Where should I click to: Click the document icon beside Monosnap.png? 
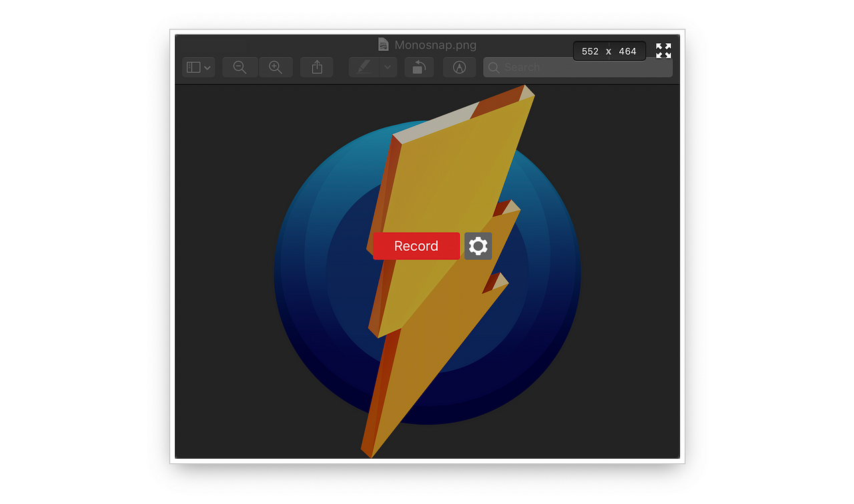[383, 44]
